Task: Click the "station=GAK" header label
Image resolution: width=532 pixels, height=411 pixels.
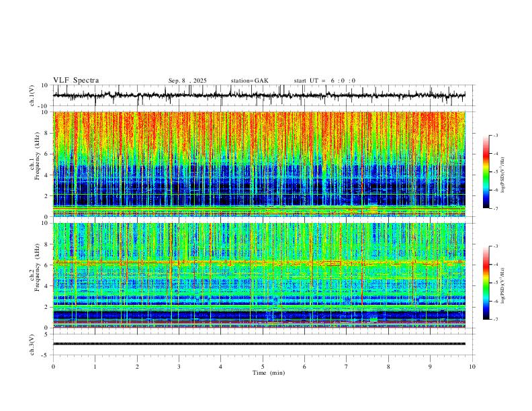Action: coord(249,81)
